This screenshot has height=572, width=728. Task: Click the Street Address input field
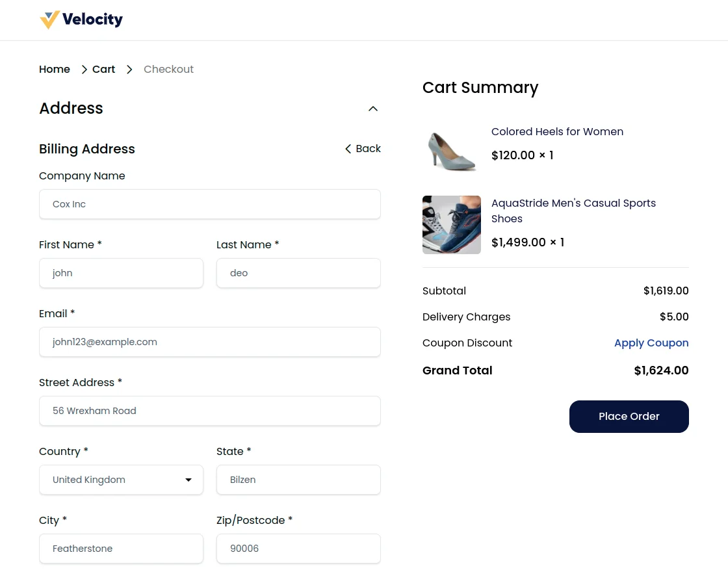209,411
